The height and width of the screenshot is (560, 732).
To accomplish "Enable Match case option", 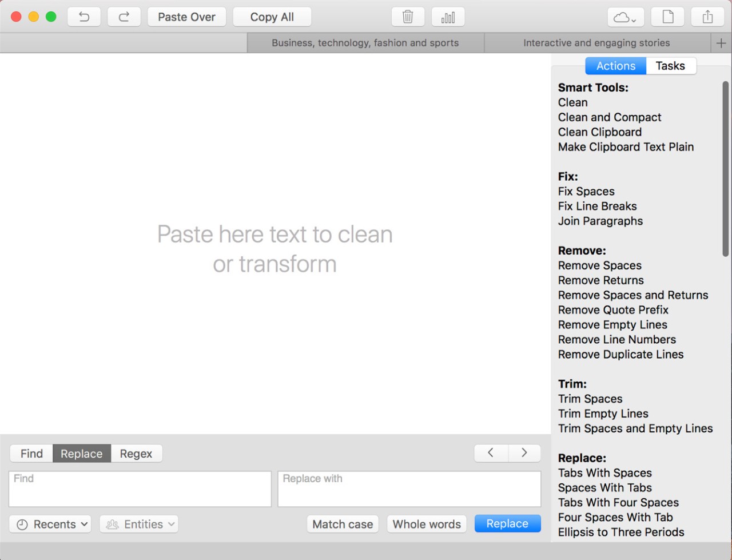I will pos(342,524).
